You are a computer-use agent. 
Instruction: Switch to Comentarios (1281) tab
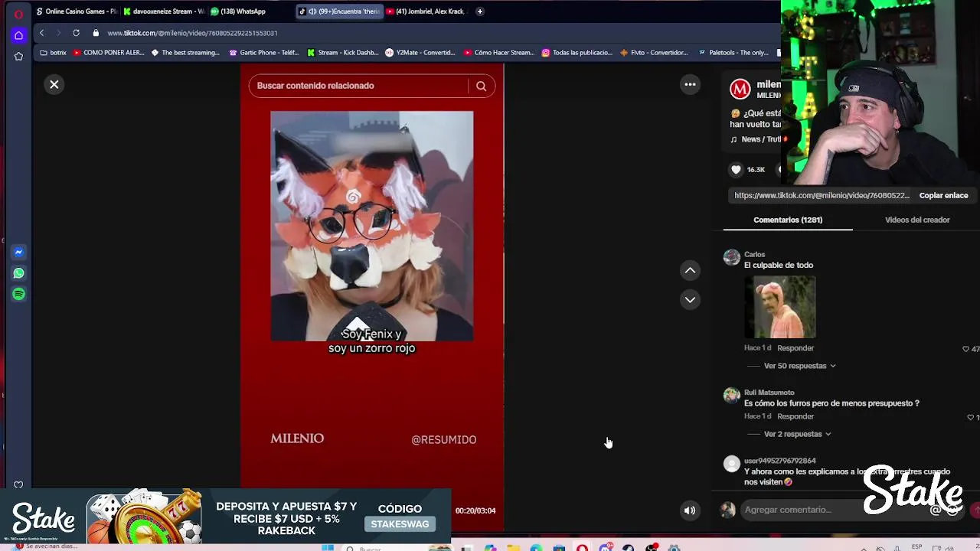[x=788, y=220]
